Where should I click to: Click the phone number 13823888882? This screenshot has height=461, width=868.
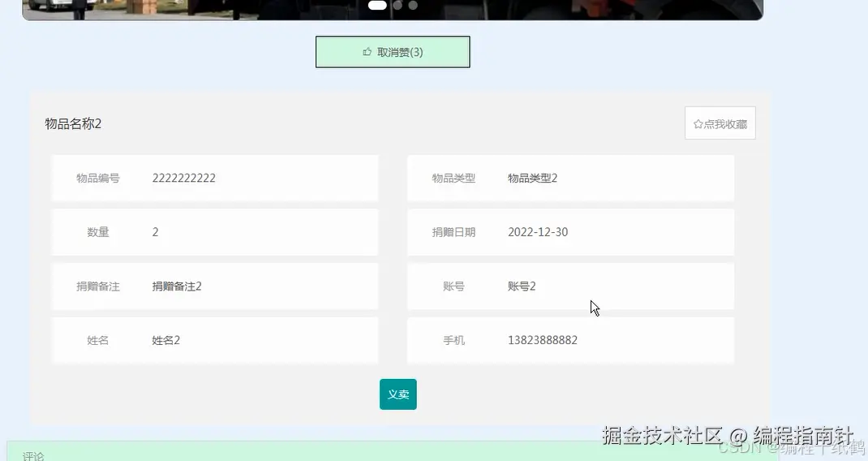point(543,340)
